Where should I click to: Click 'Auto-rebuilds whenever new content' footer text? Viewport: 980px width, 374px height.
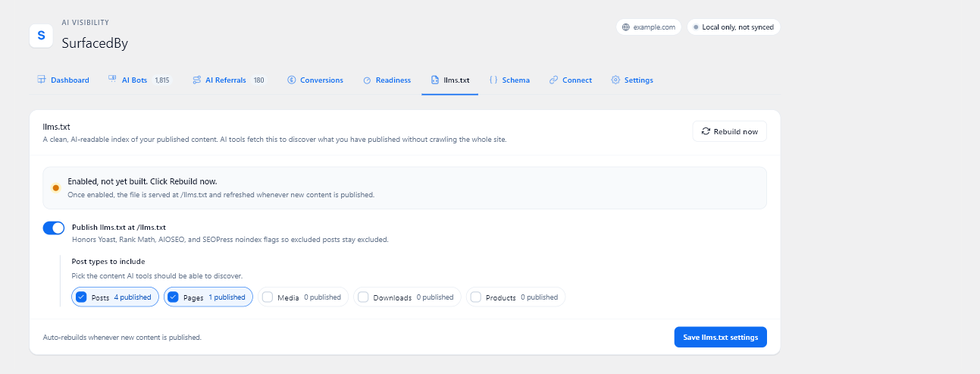coord(122,337)
